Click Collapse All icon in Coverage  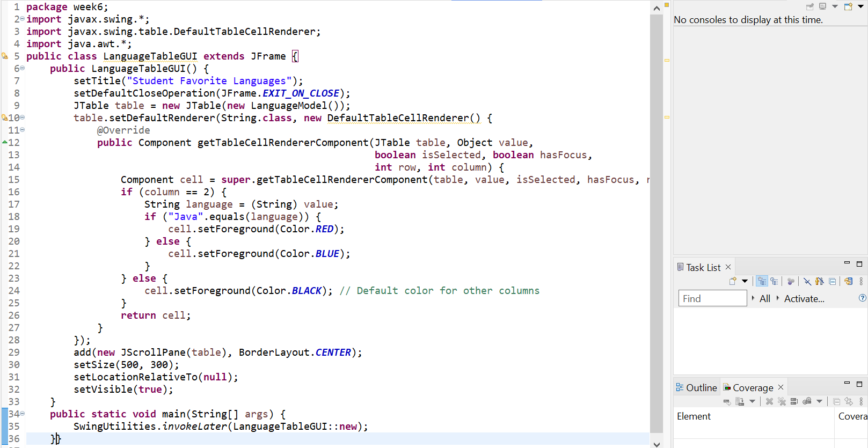[x=836, y=401]
